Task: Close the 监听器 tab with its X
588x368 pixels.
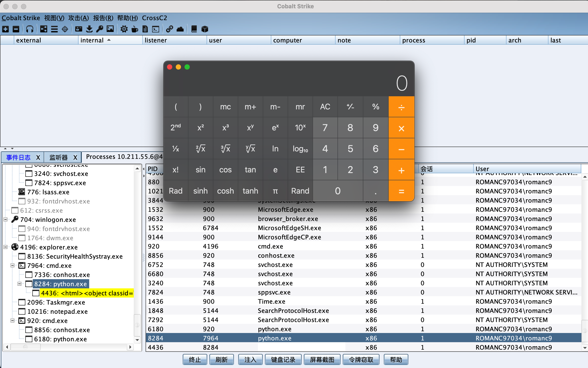Action: pyautogui.click(x=75, y=158)
